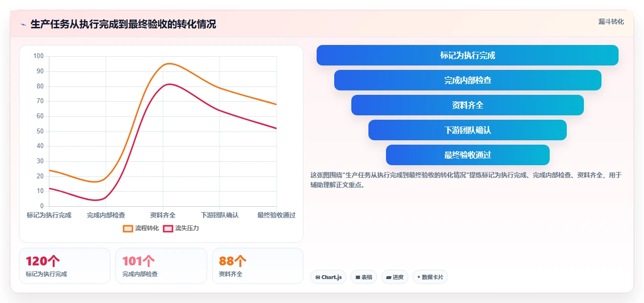The height and width of the screenshot is (303, 644).
Task: Click the 数据卡片 tag chip
Action: point(430,277)
